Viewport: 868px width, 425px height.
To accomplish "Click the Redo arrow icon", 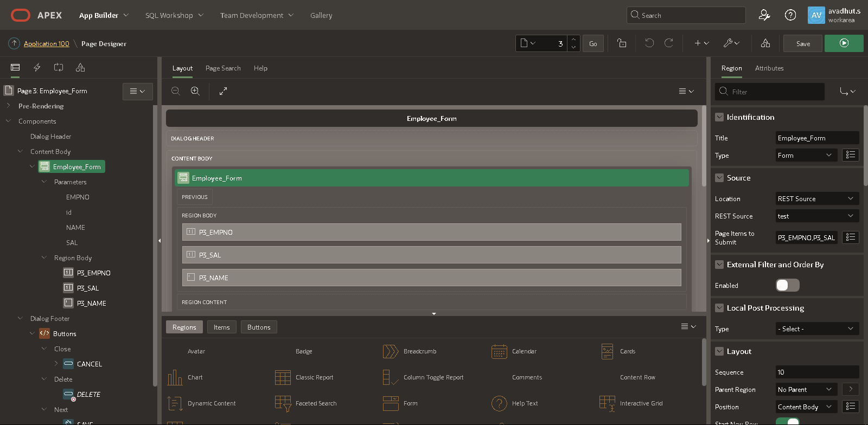I will tap(669, 43).
